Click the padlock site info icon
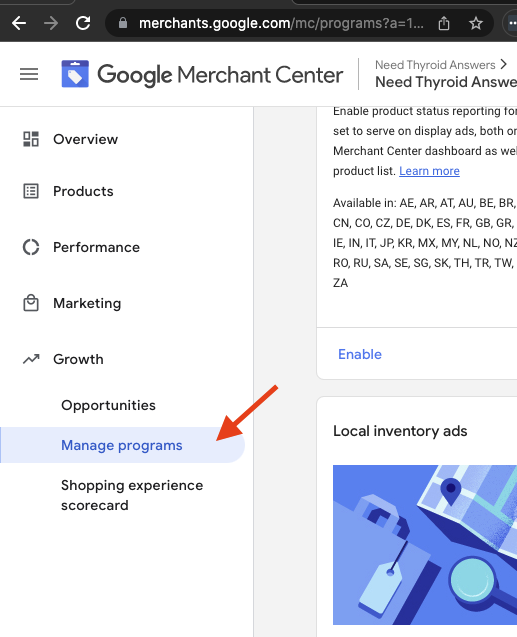The height and width of the screenshot is (637, 517). (x=123, y=23)
